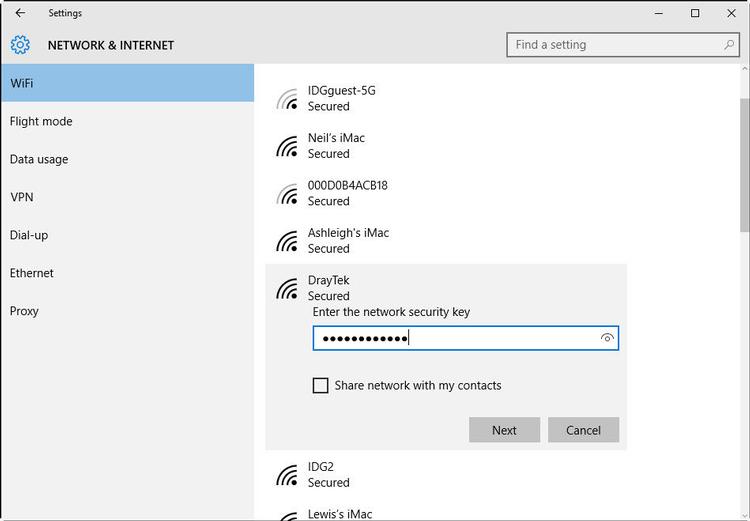This screenshot has height=521, width=750.
Task: Click the search magnifier icon
Action: pos(730,45)
